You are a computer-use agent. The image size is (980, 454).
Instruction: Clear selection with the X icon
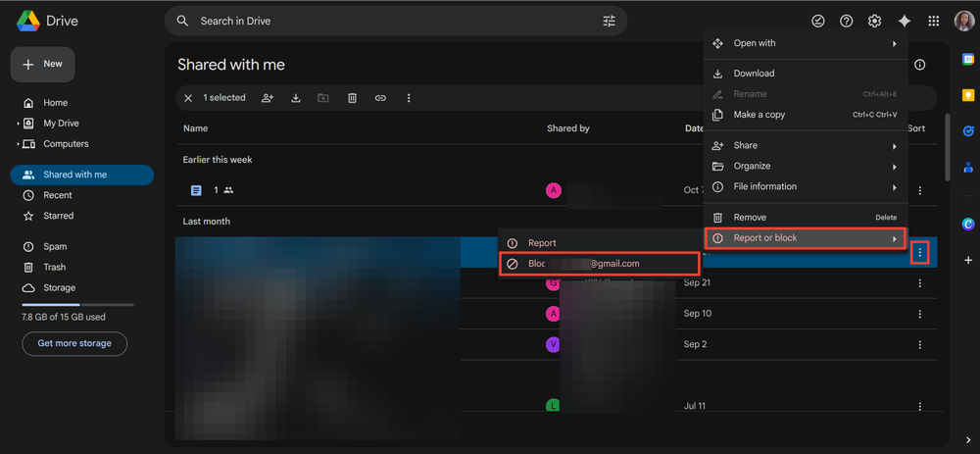pyautogui.click(x=188, y=98)
